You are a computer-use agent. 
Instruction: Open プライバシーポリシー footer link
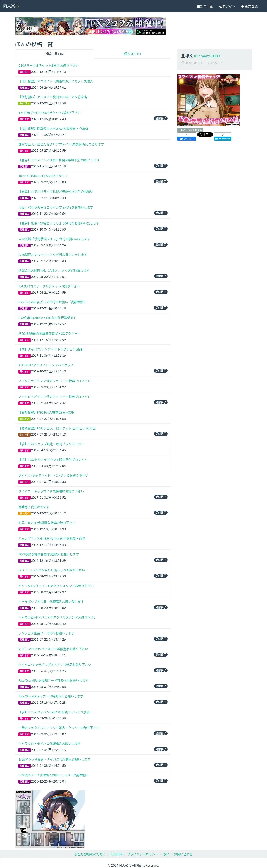pos(142,854)
